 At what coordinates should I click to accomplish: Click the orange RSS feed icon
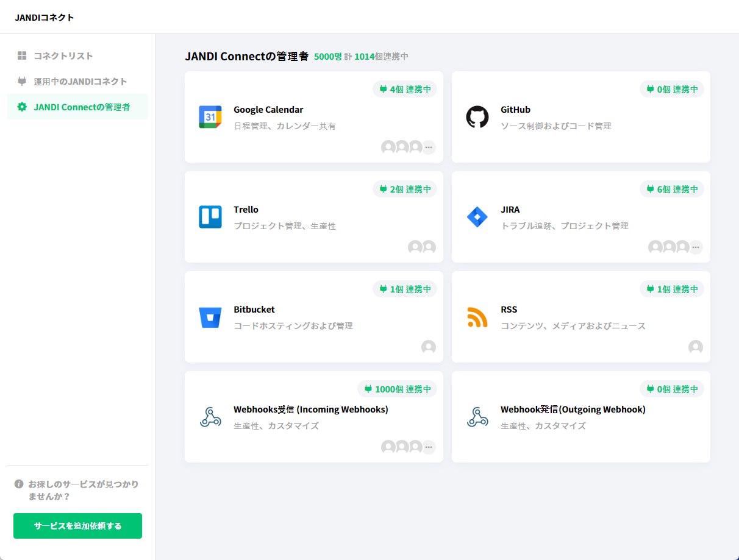pyautogui.click(x=477, y=317)
